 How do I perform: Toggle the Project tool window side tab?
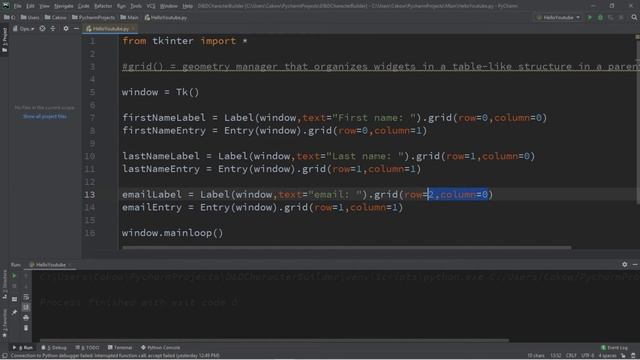click(x=4, y=40)
